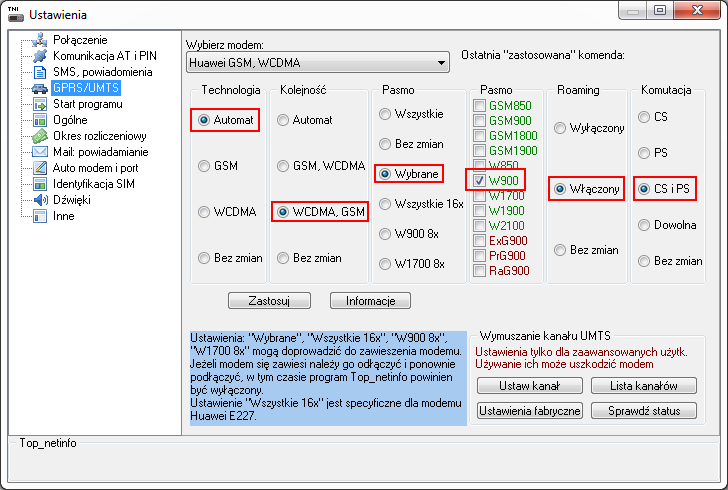Image resolution: width=728 pixels, height=490 pixels.
Task: Click the Dźwięki speaker icon
Action: pos(39,200)
